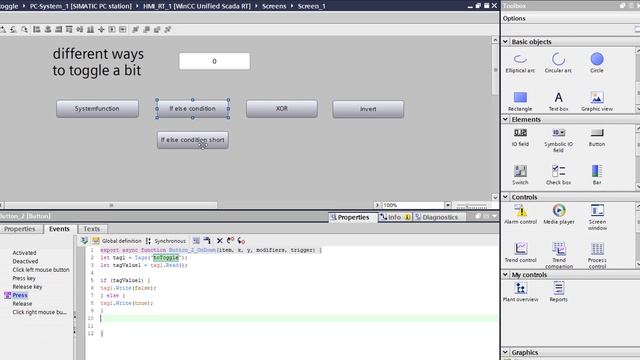Collapse the Graphics section
The width and height of the screenshot is (640, 360).
click(505, 352)
